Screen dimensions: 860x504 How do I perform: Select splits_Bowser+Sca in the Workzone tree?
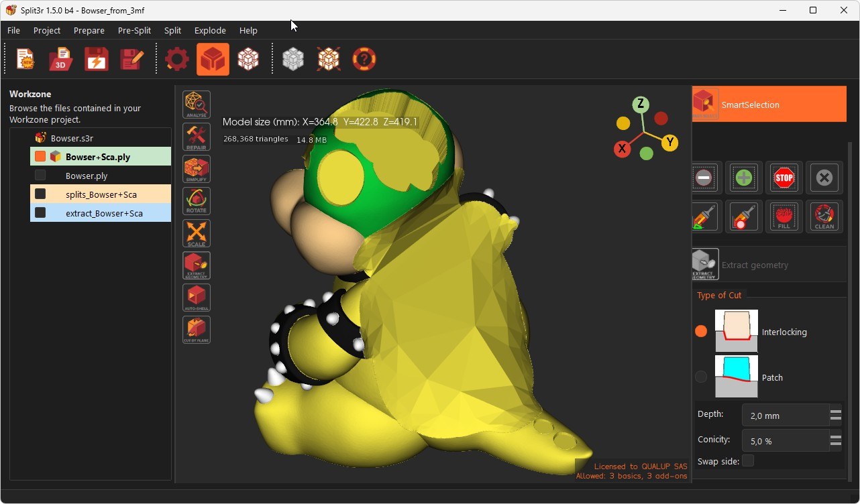(101, 194)
